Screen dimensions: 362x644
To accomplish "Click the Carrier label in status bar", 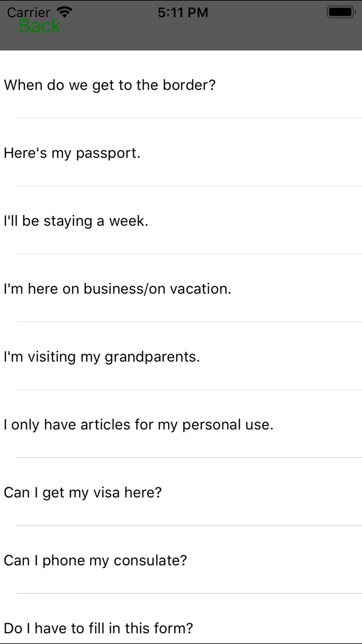I will (x=29, y=12).
